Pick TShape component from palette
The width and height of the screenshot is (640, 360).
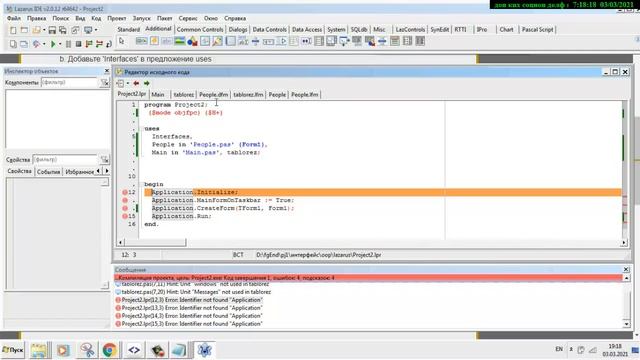coord(192,41)
